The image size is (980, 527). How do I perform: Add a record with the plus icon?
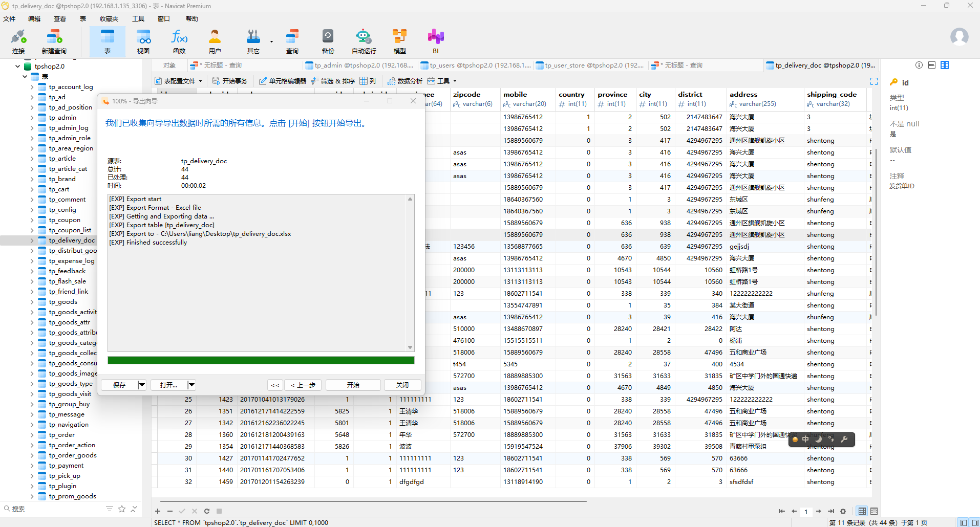pyautogui.click(x=158, y=511)
